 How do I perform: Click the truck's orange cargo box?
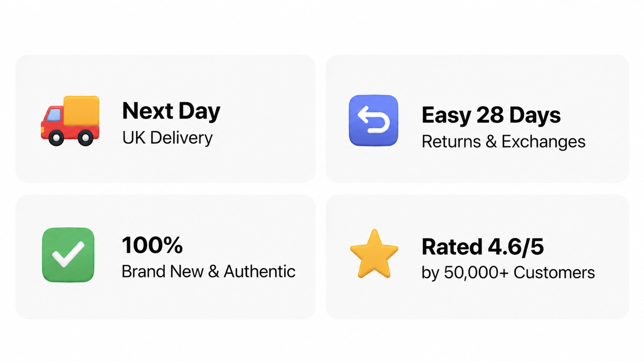point(82,112)
